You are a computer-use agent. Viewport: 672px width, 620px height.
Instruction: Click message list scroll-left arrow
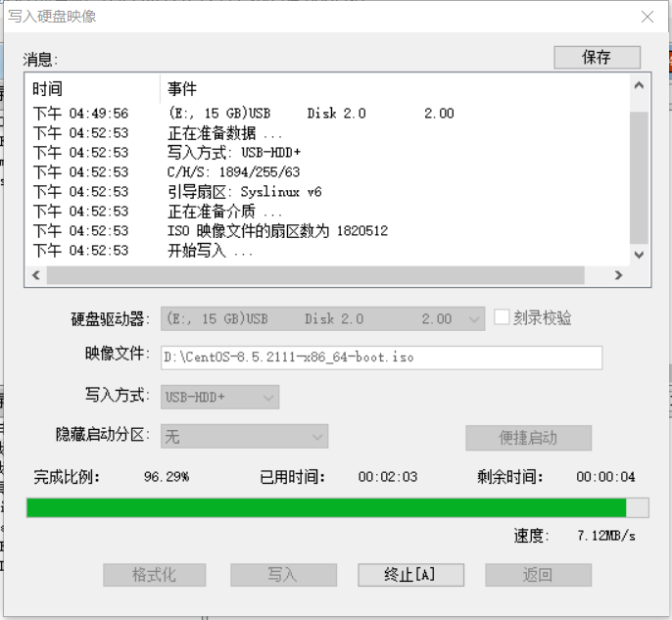click(x=36, y=275)
